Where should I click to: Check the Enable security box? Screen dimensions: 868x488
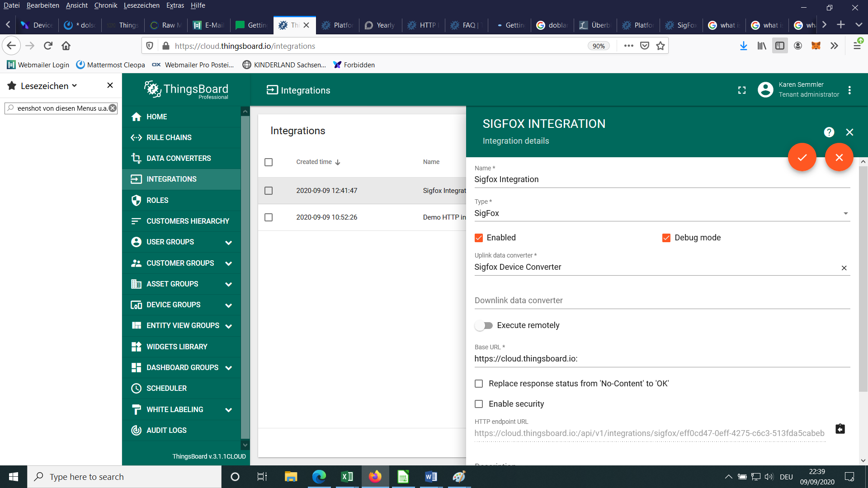(x=479, y=404)
